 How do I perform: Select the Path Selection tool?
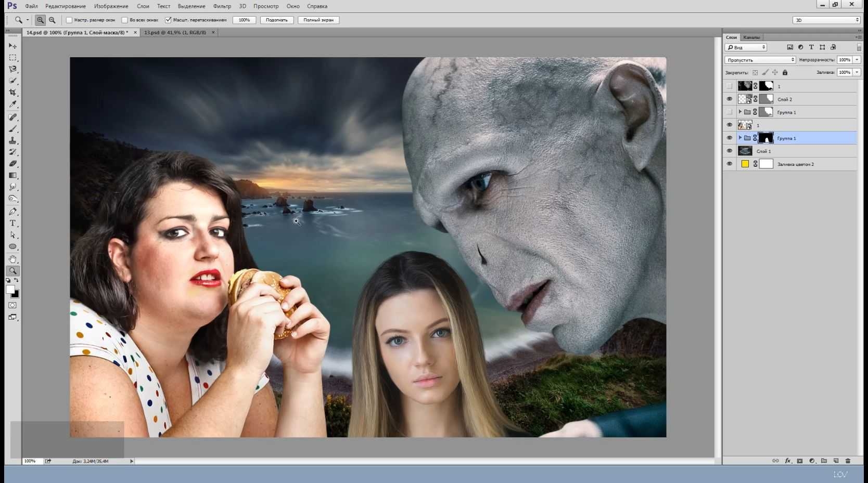[x=13, y=235]
